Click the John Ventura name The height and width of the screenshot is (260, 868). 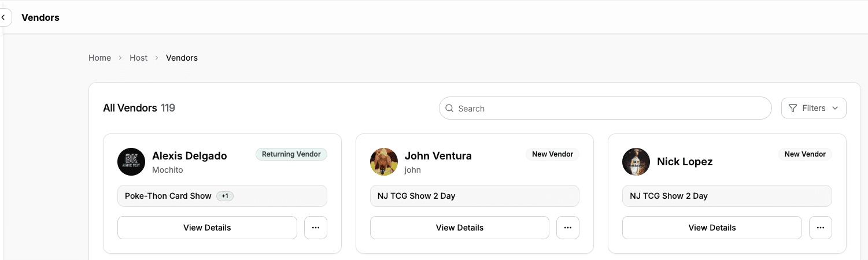tap(438, 156)
